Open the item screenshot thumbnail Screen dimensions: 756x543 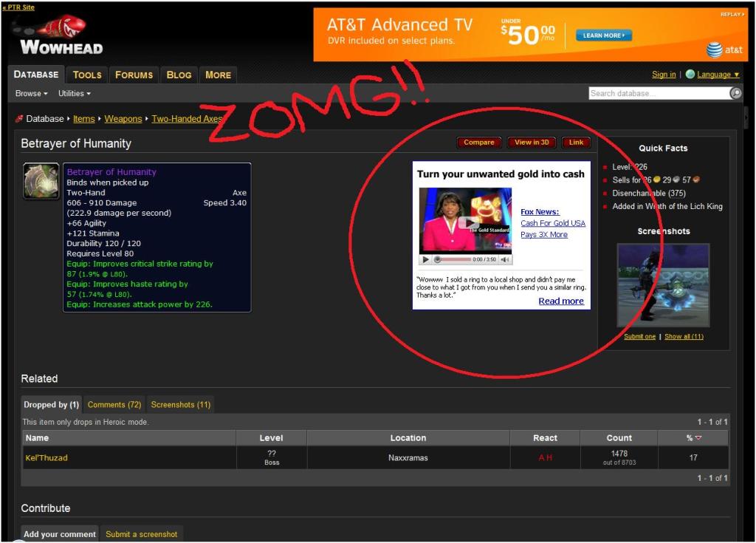(x=663, y=285)
